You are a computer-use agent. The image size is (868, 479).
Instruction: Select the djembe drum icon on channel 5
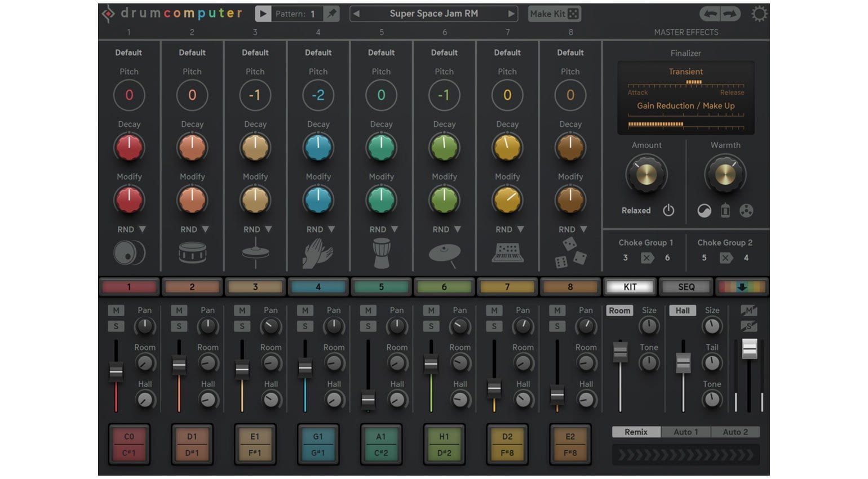tap(382, 252)
